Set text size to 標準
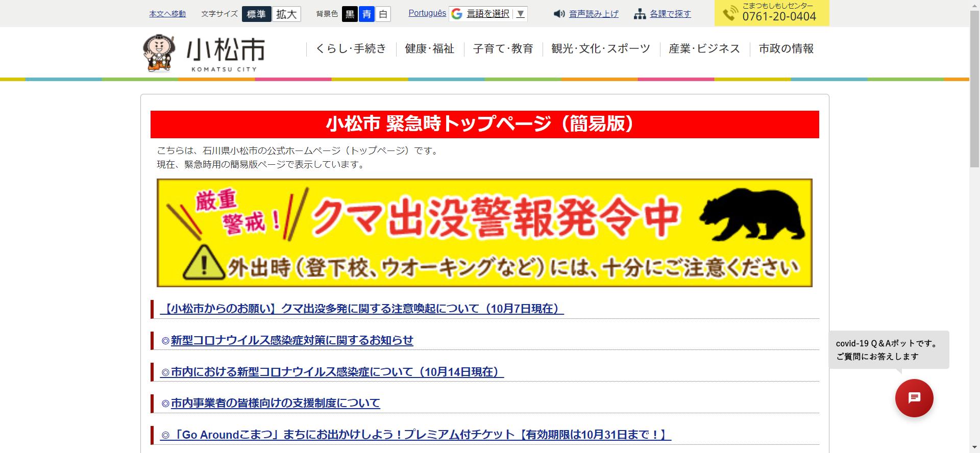Image resolution: width=980 pixels, height=453 pixels. (256, 14)
